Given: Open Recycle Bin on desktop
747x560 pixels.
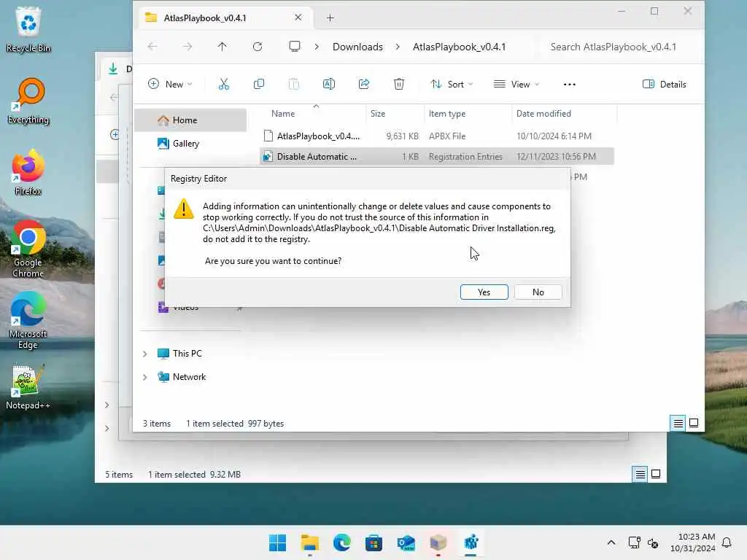Looking at the screenshot, I should point(28,29).
